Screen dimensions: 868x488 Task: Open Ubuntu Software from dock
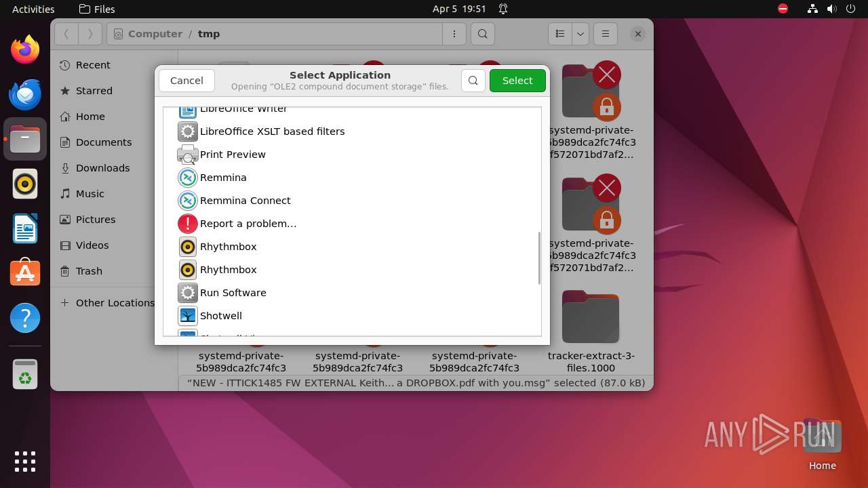(25, 273)
